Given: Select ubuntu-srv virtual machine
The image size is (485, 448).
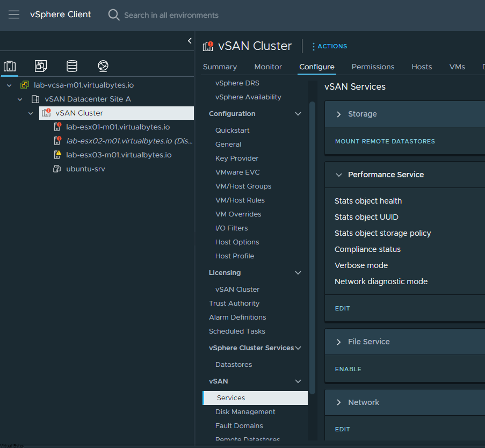Looking at the screenshot, I should [86, 169].
